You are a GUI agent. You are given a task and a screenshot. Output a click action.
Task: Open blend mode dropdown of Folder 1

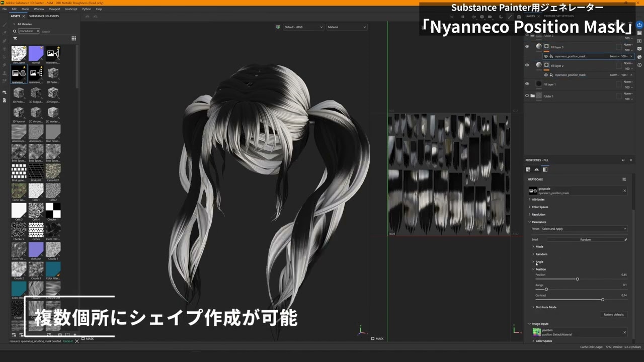click(x=628, y=94)
